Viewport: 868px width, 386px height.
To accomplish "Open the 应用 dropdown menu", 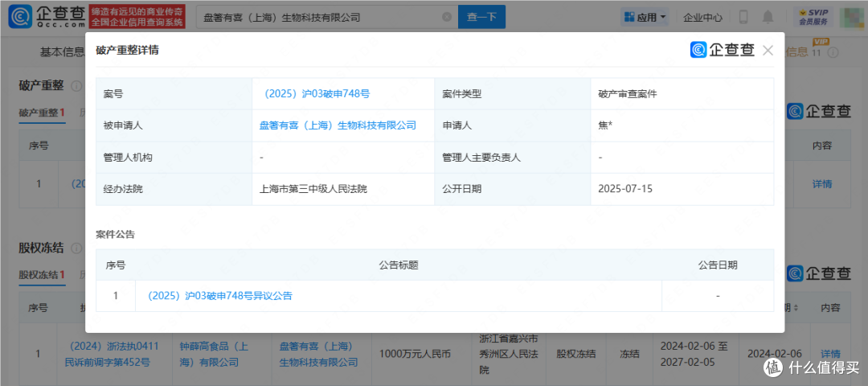I will (645, 17).
